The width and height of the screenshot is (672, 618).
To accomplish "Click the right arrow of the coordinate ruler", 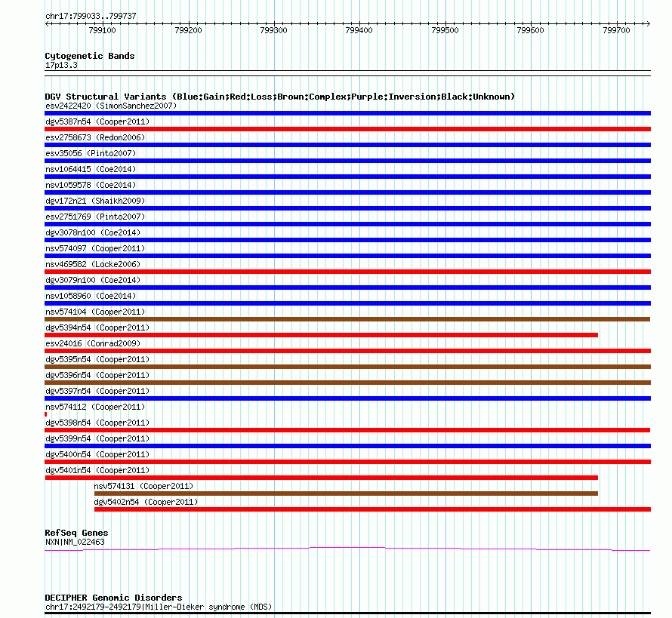I will [648, 24].
